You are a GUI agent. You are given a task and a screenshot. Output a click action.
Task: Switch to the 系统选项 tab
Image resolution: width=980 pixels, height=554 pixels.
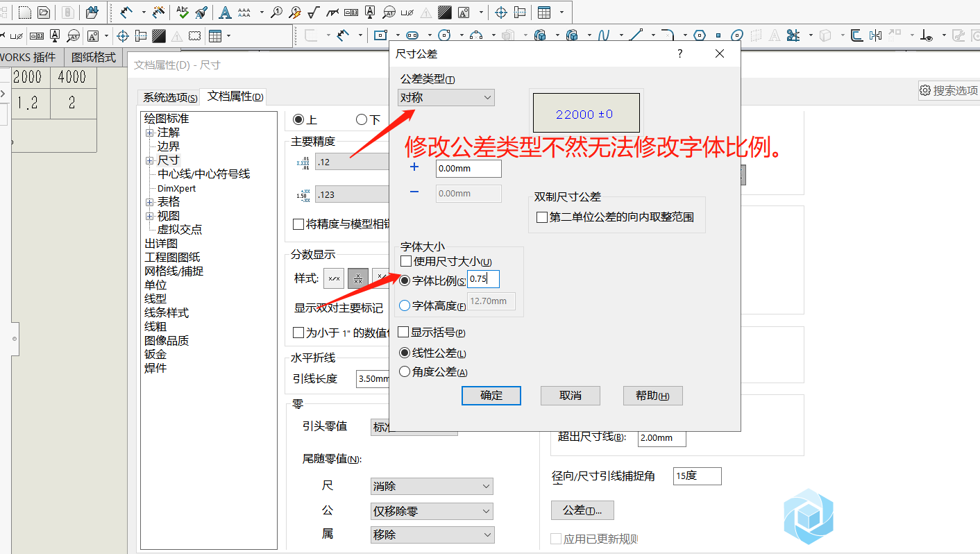click(169, 98)
